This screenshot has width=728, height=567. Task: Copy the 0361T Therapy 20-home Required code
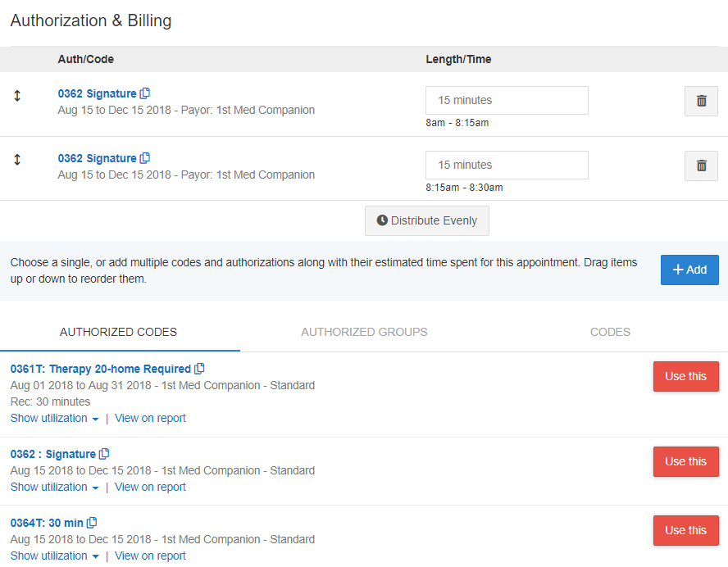pos(199,368)
